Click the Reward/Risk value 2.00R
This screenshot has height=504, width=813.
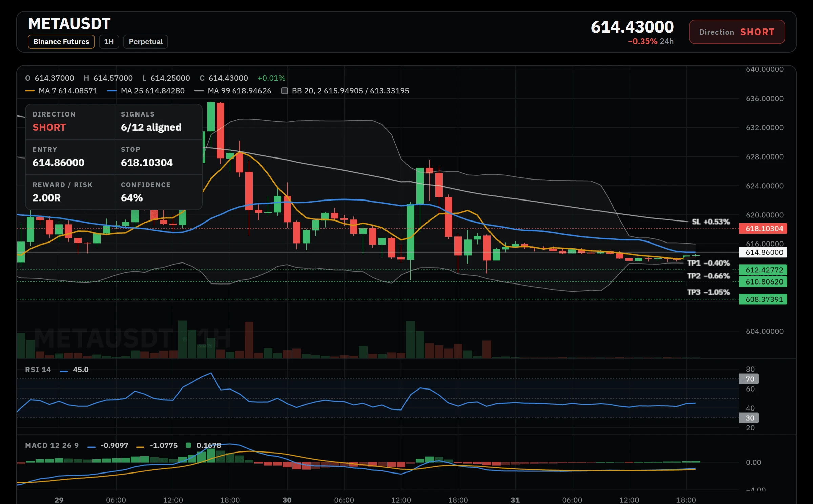tap(46, 198)
